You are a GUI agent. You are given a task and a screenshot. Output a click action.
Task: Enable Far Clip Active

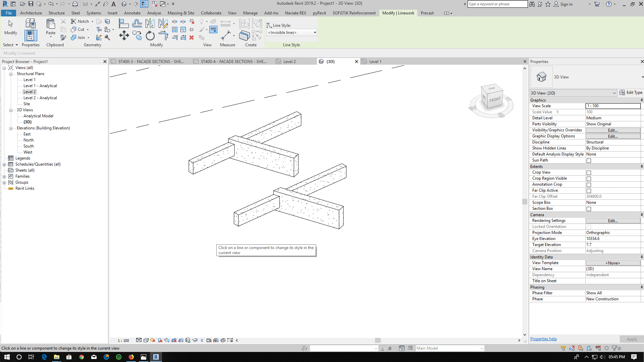click(589, 191)
